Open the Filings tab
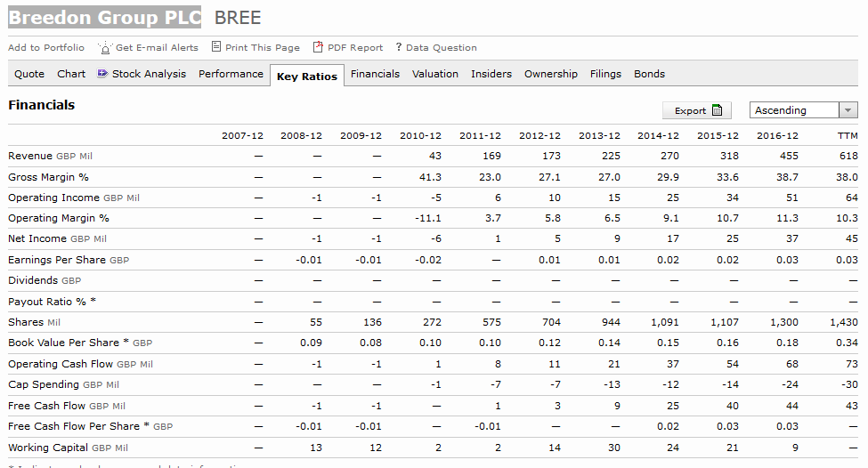The height and width of the screenshot is (468, 868). [605, 74]
